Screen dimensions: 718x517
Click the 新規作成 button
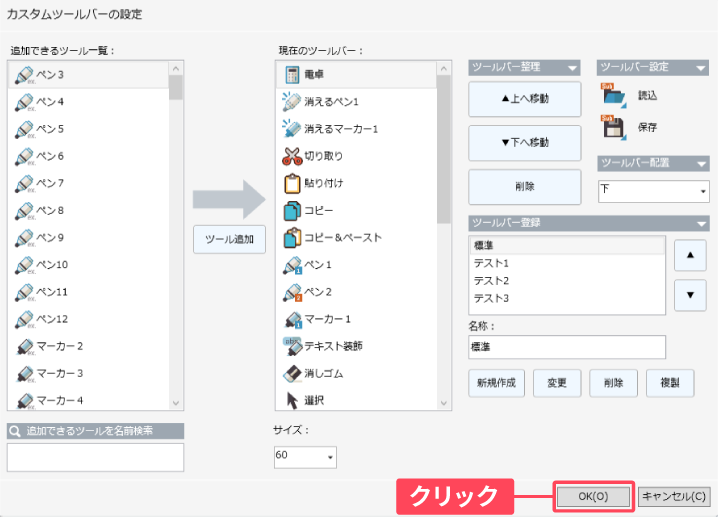496,383
